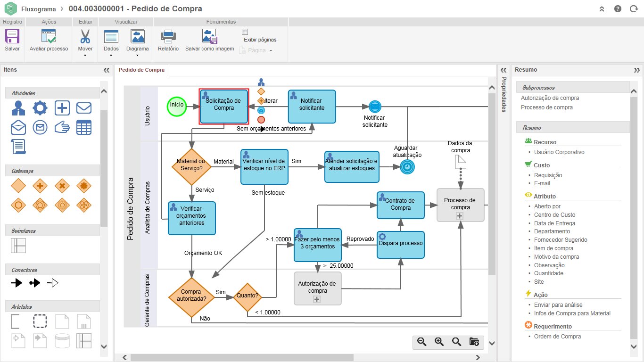Expand the Dados dropdown
Screen dimensions: 644x362
coord(111,55)
